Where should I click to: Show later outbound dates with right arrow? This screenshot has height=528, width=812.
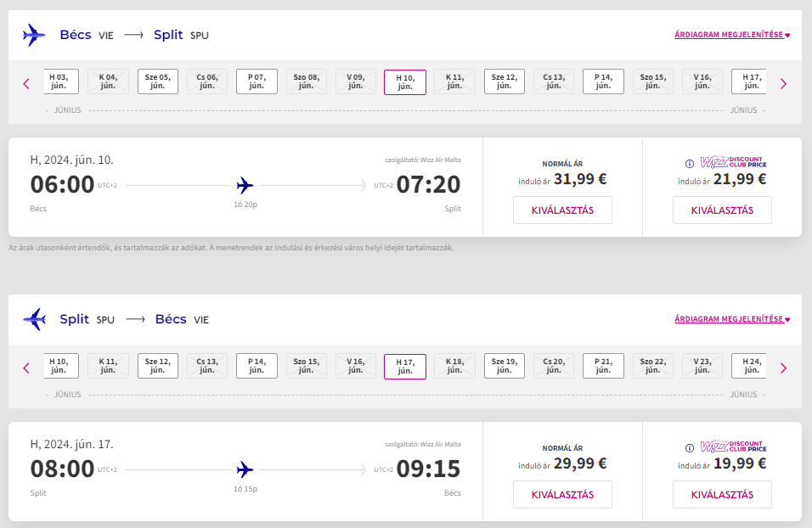click(783, 83)
